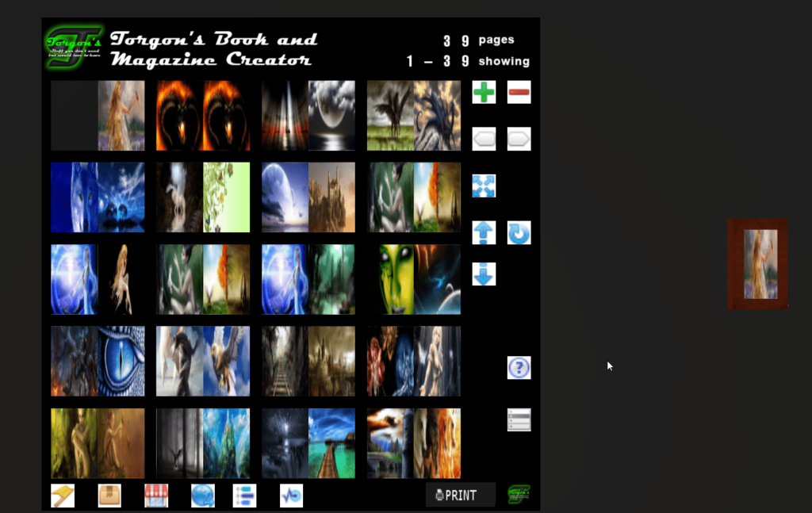The height and width of the screenshot is (513, 812).
Task: Select the wooden pier over turquoise water page
Action: coord(332,443)
